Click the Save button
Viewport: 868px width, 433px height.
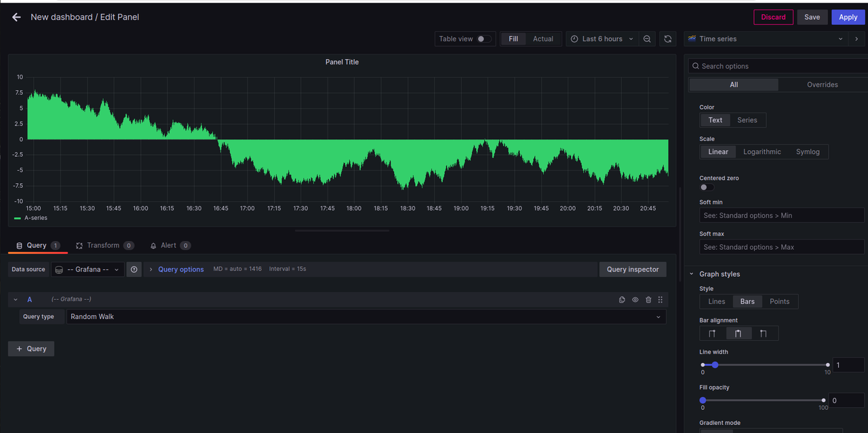click(812, 17)
